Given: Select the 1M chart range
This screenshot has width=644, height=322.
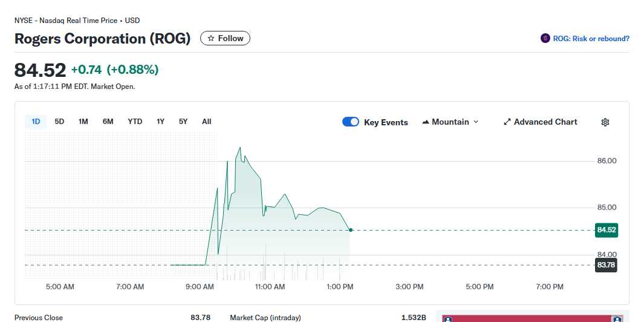Looking at the screenshot, I should pyautogui.click(x=83, y=122).
